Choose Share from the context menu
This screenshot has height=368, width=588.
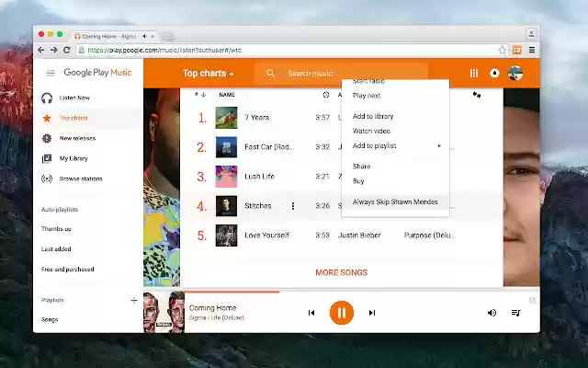click(x=361, y=167)
